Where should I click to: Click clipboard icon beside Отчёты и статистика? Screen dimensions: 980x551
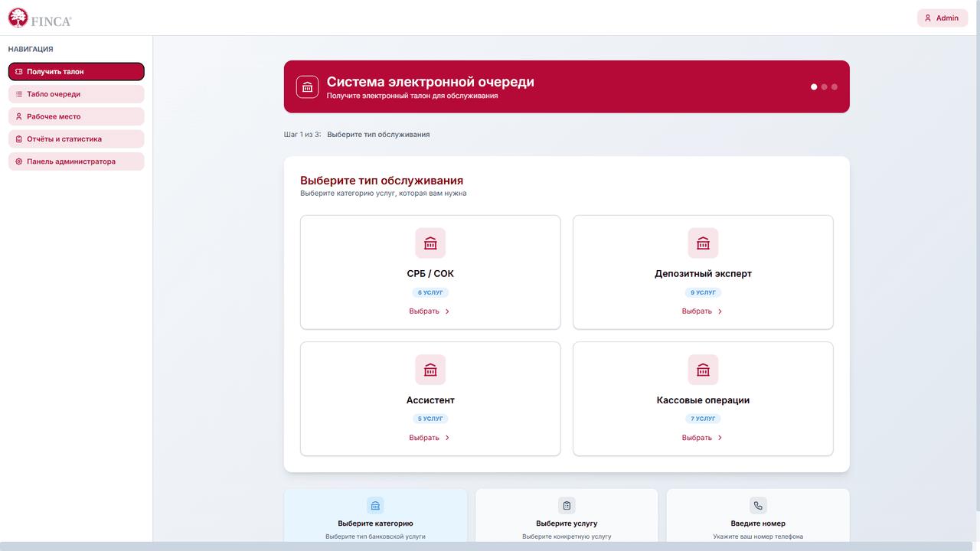19,139
